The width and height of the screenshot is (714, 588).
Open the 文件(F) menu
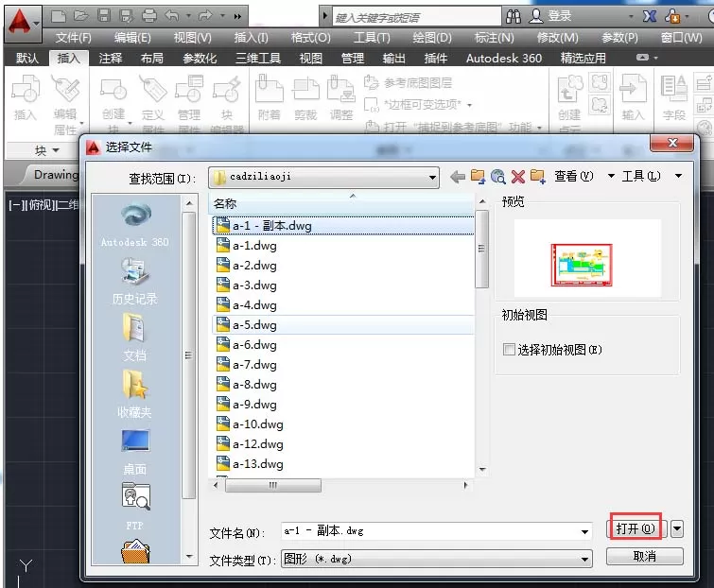point(74,38)
